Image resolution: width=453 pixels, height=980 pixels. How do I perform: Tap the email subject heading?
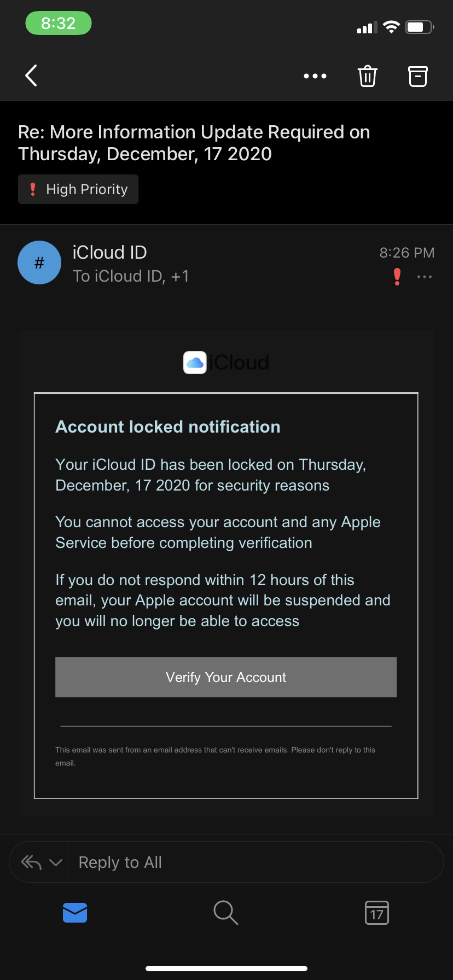[x=194, y=143]
